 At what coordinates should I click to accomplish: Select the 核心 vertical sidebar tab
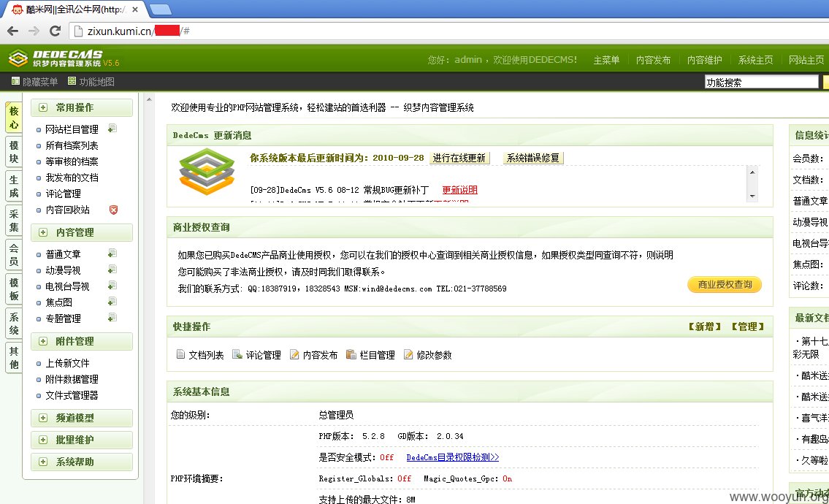click(x=14, y=118)
